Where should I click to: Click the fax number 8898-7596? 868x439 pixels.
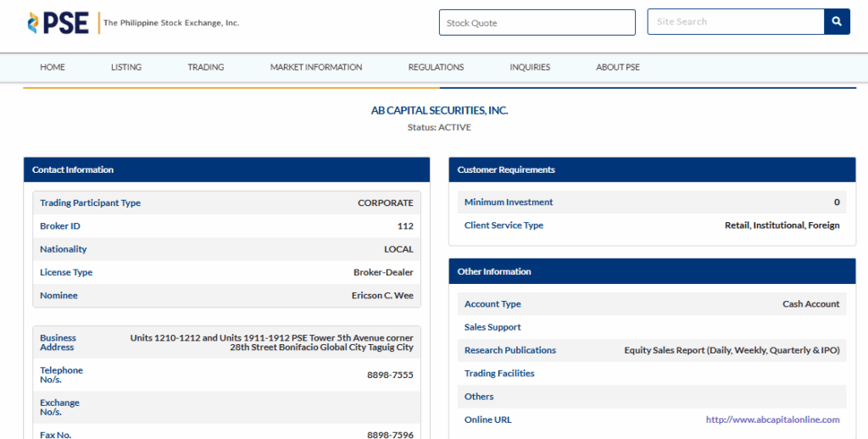click(390, 435)
